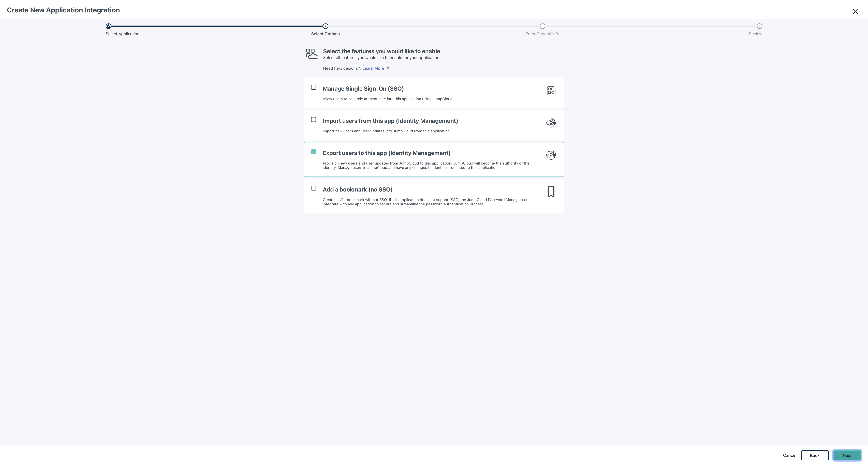Click 'Import new users and user updates' description

(387, 131)
